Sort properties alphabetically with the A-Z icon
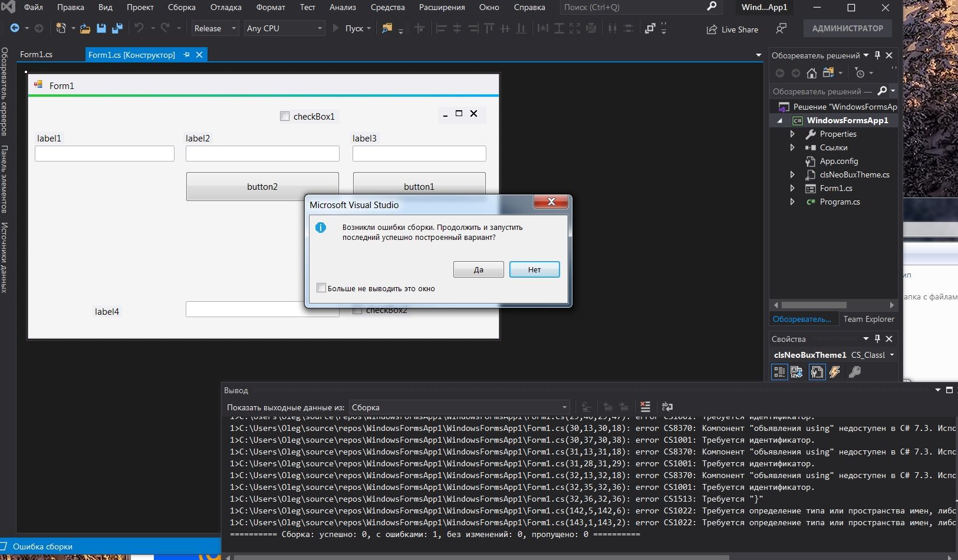 [x=796, y=372]
